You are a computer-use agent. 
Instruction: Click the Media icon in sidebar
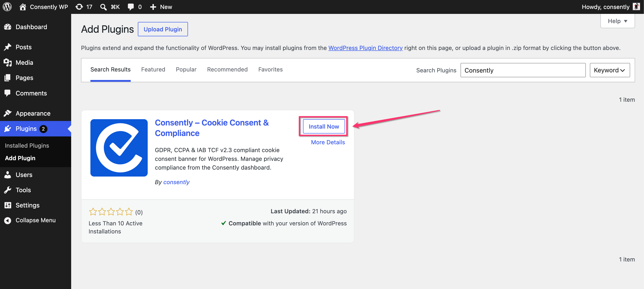[8, 63]
